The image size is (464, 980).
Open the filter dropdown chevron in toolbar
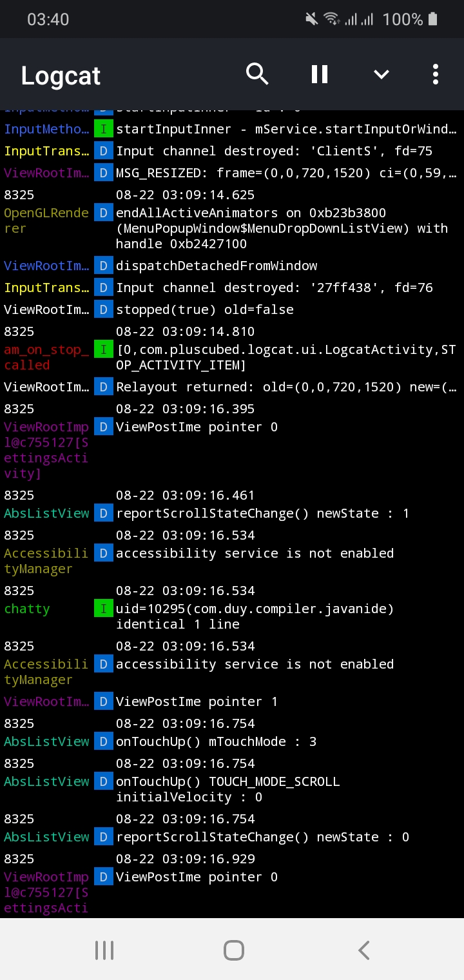381,73
